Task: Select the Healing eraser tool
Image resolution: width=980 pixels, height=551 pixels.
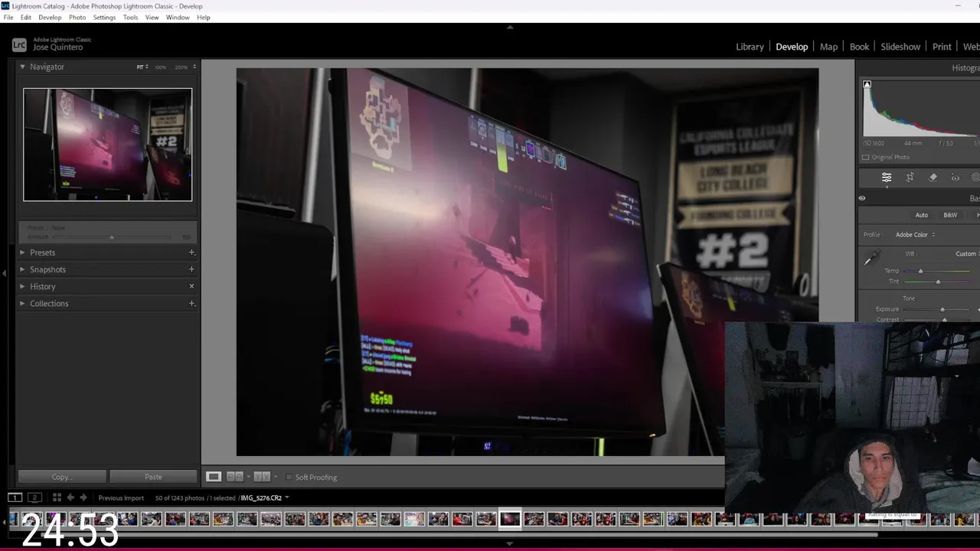Action: 933,178
